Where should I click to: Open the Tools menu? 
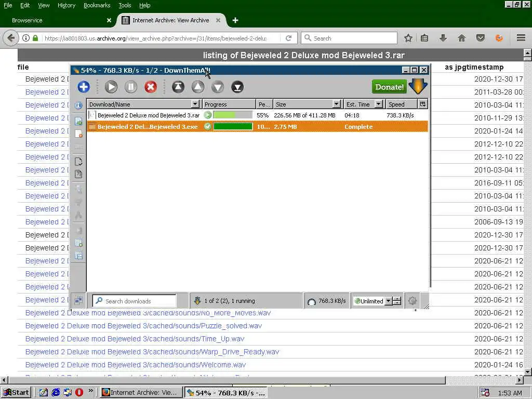click(x=125, y=5)
